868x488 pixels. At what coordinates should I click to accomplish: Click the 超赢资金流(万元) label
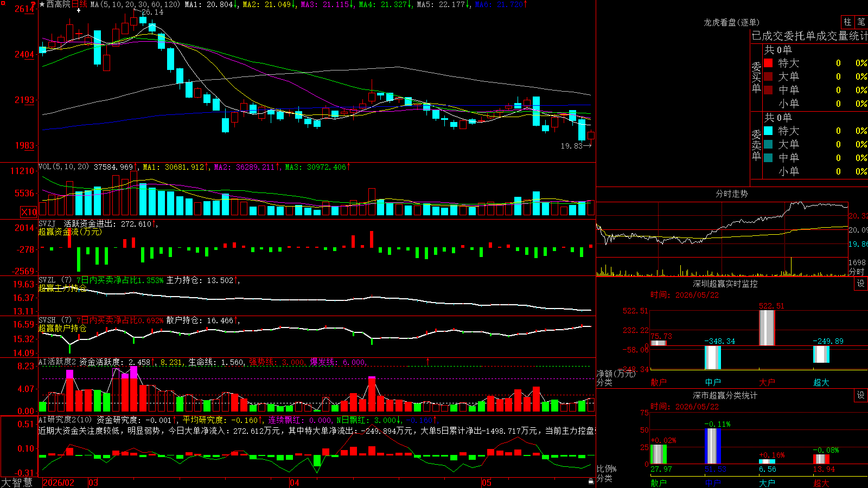click(70, 232)
